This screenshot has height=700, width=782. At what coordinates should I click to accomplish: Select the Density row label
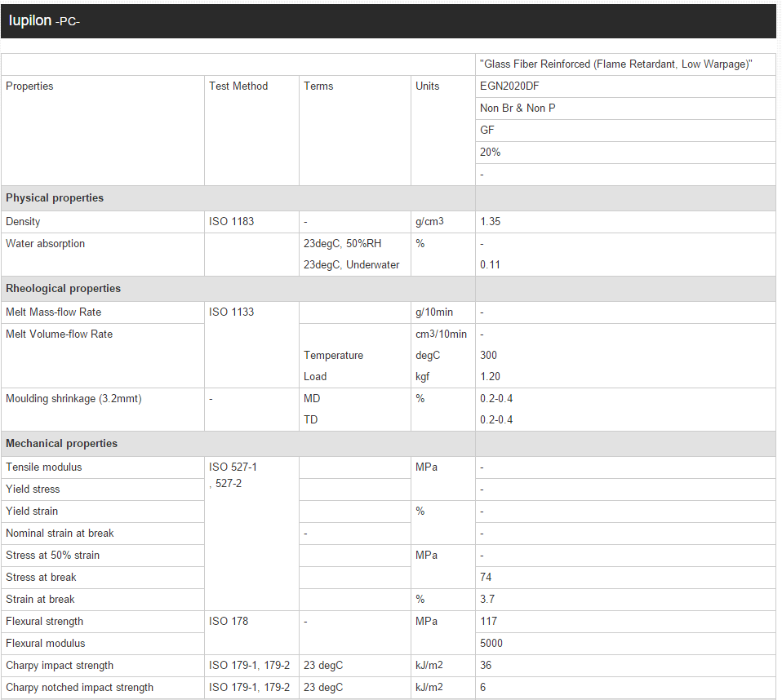click(23, 221)
